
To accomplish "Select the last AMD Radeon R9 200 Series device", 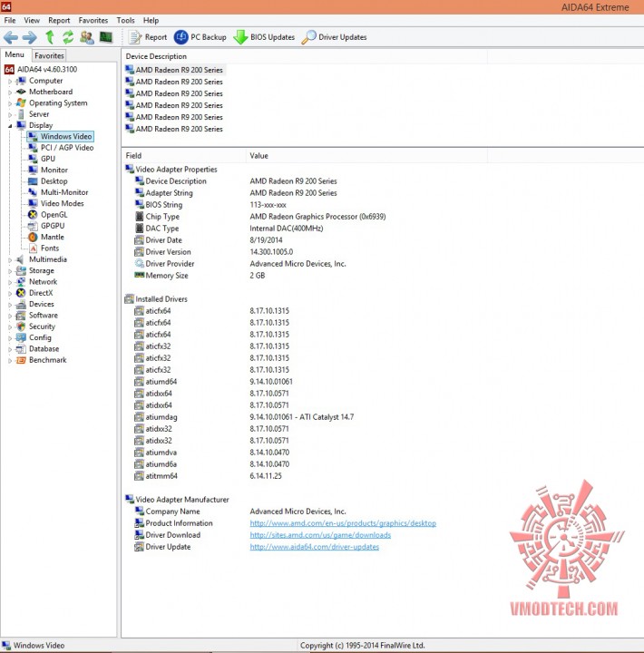I will click(x=174, y=129).
